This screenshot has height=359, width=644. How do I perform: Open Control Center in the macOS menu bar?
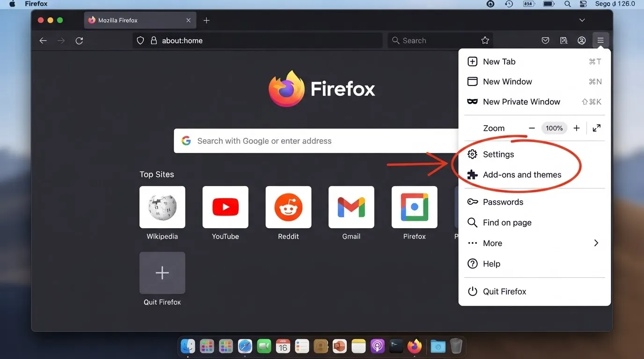coord(583,4)
